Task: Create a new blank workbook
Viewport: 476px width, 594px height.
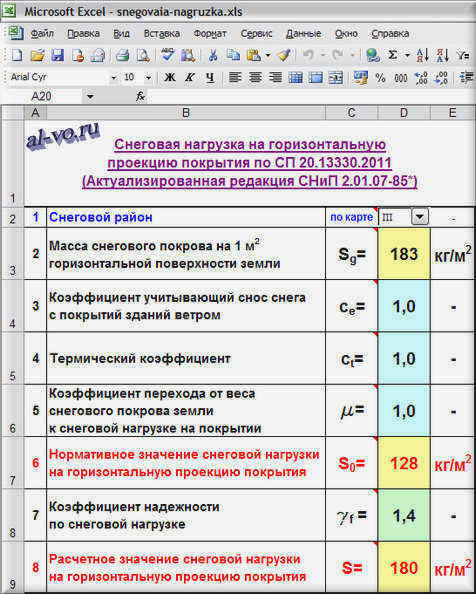Action: pos(17,56)
